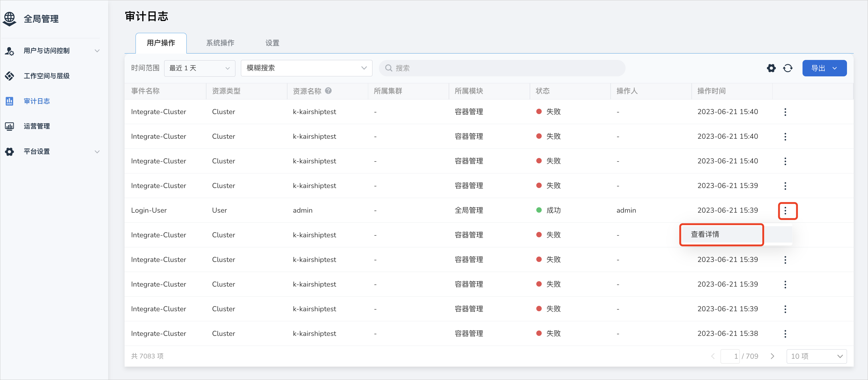Click the 时间范围 label
Viewport: 868px width, 380px height.
145,68
